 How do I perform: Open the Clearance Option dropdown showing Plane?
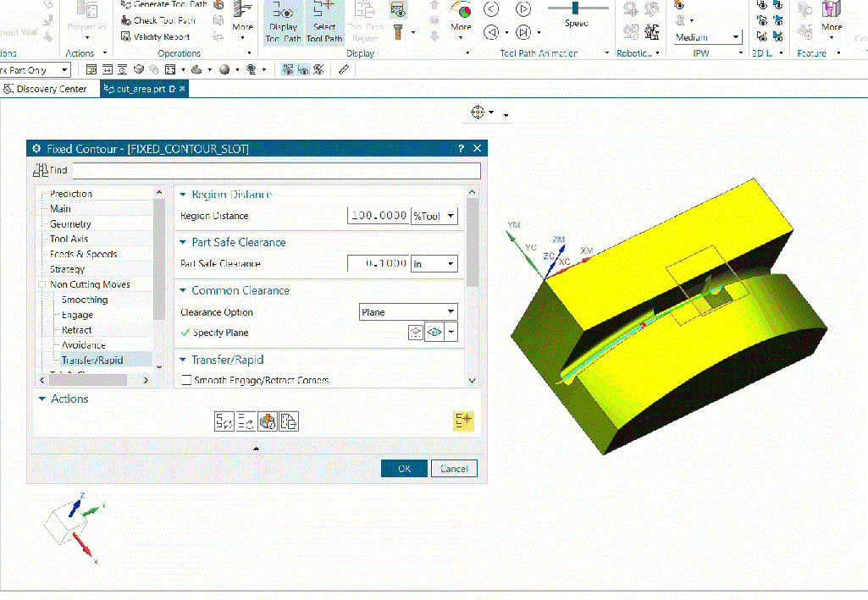coord(408,311)
